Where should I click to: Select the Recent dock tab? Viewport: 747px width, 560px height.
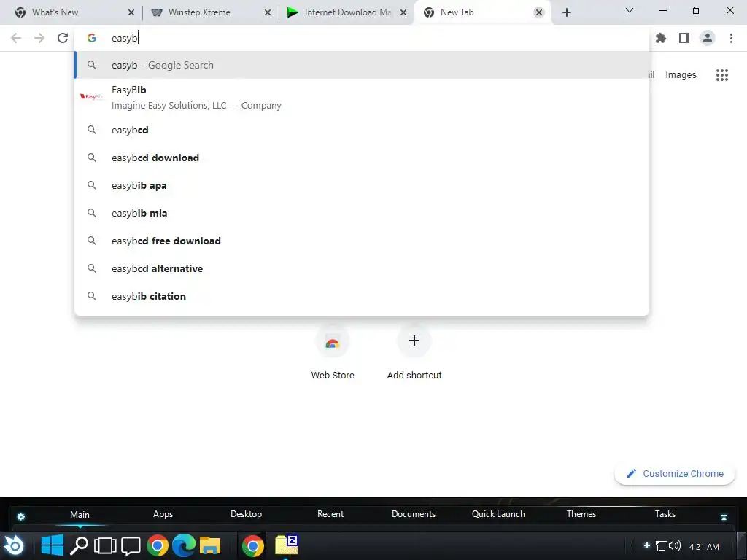pyautogui.click(x=330, y=514)
